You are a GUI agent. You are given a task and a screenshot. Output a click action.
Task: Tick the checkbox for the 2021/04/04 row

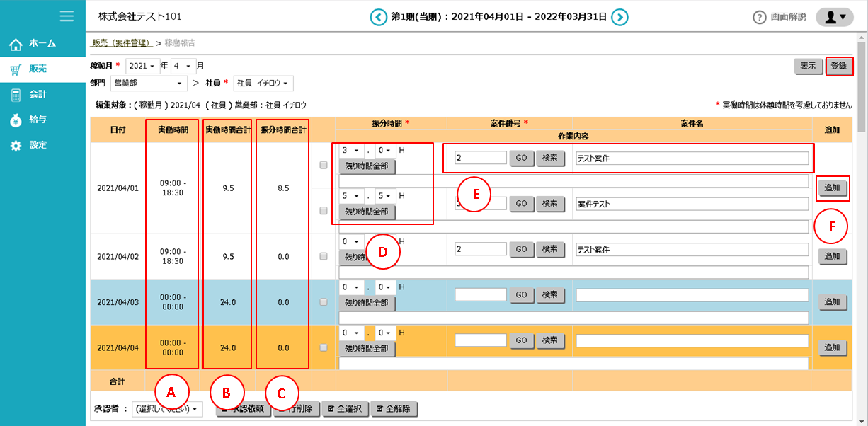[324, 347]
